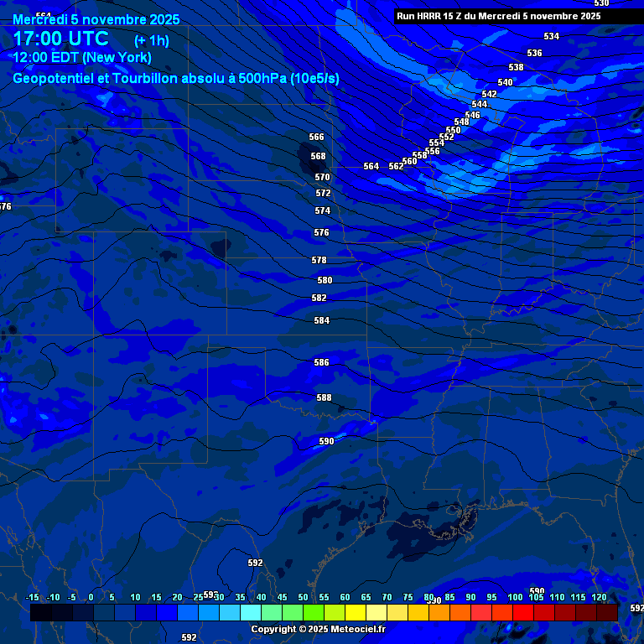Screen dimensions: 644x644
Task: Click the bright red legend swatch labeled 100
Action: click(522, 613)
